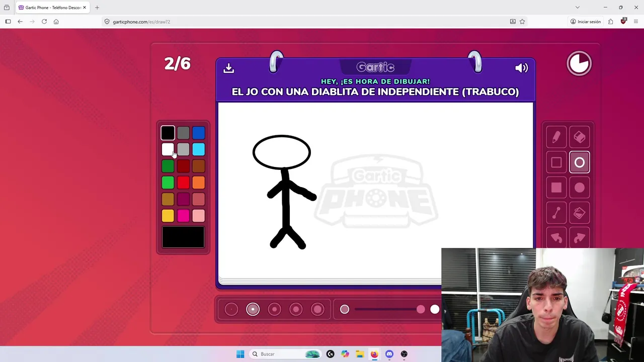Open the browser home page
Image resolution: width=644 pixels, height=362 pixels.
click(56, 22)
